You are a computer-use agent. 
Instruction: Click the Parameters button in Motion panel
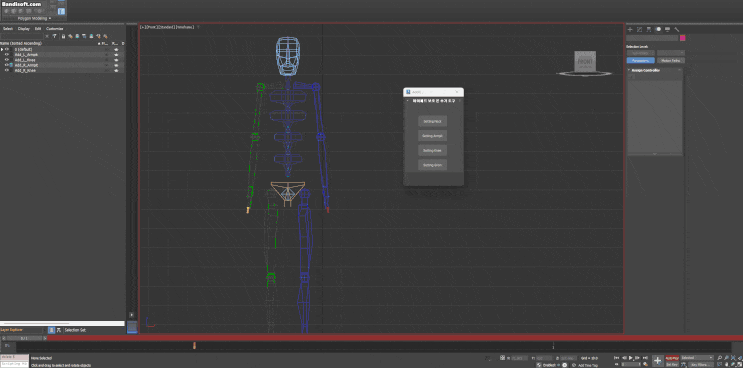tap(641, 60)
